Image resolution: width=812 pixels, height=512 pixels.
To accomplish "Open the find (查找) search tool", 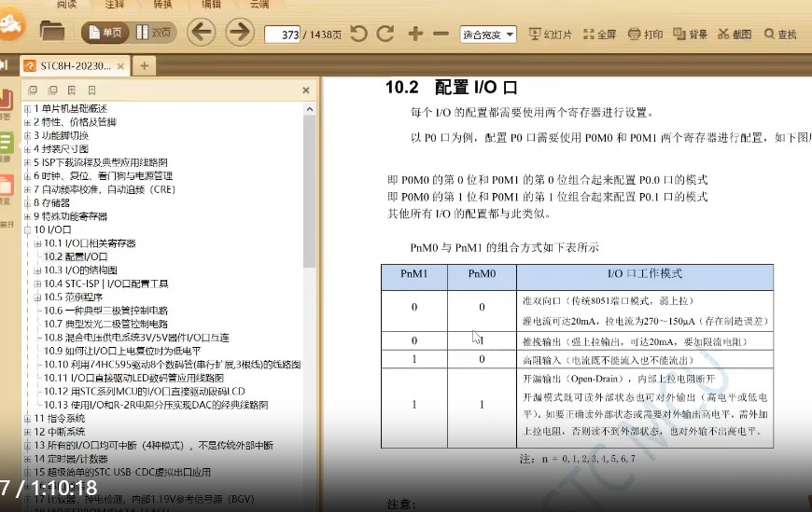I will (x=780, y=35).
